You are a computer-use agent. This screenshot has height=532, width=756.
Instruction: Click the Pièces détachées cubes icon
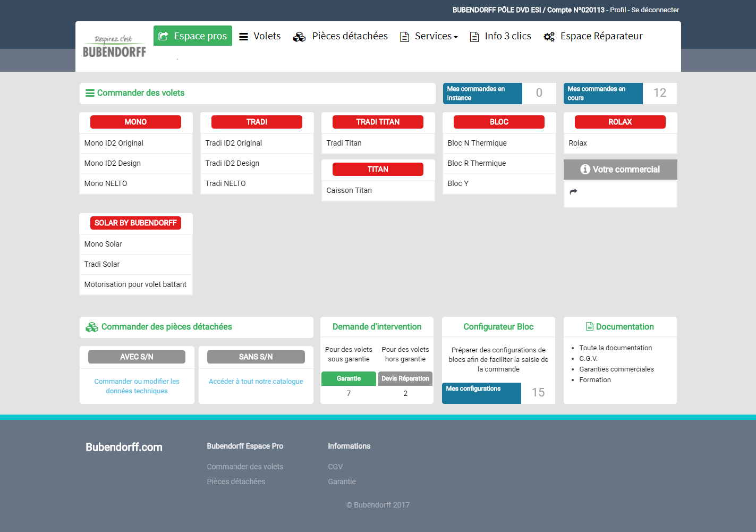click(x=299, y=37)
